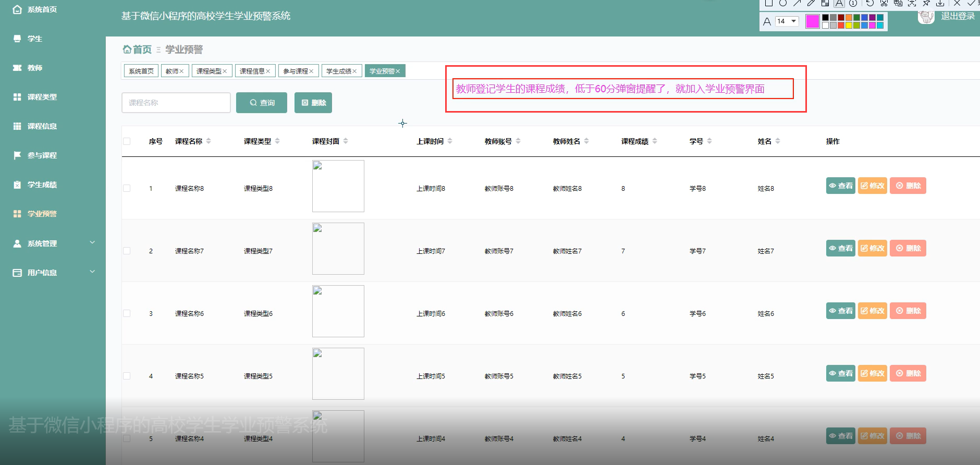The width and height of the screenshot is (980, 465).
Task: Sort by 课程类型 column arrows
Action: [277, 141]
